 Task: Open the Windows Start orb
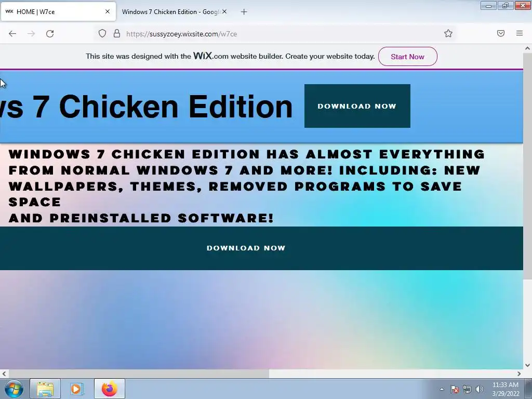(14, 389)
